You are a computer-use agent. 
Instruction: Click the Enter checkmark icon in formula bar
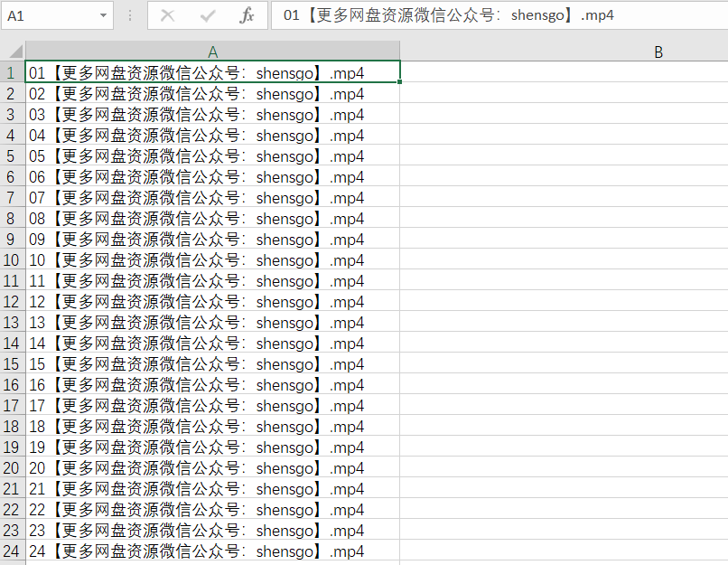(x=207, y=15)
